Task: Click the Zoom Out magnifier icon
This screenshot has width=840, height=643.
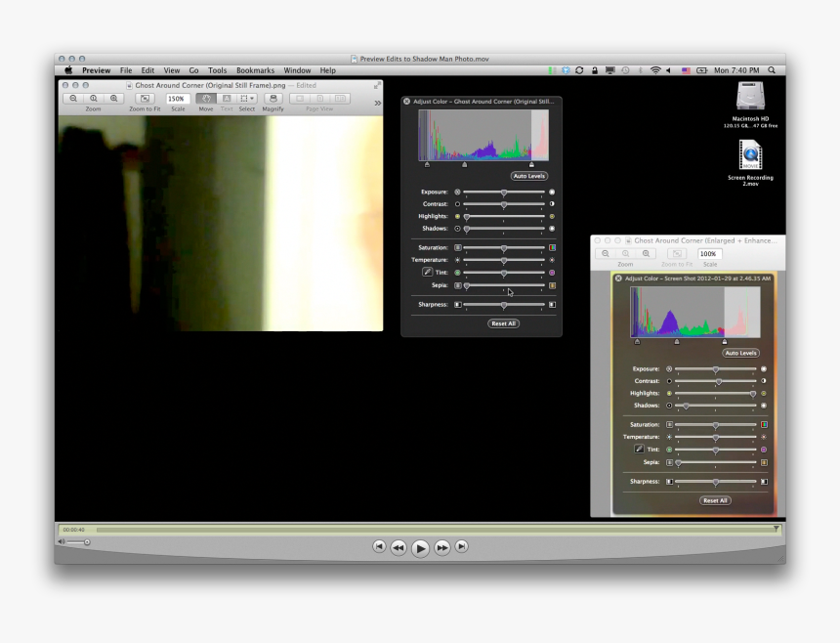Action: [73, 98]
